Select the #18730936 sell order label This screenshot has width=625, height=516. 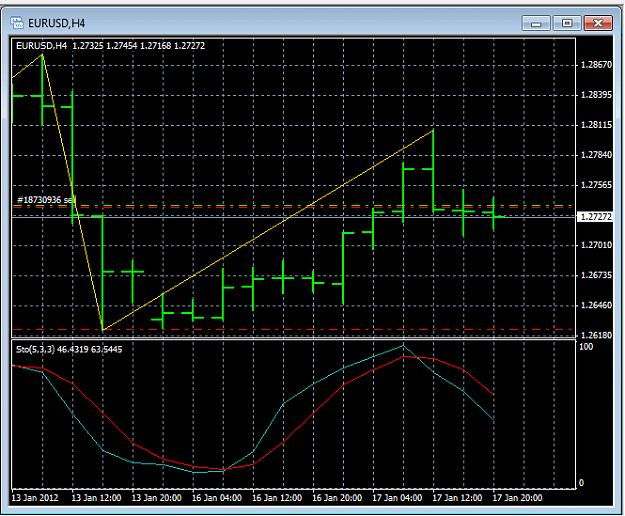[x=46, y=200]
